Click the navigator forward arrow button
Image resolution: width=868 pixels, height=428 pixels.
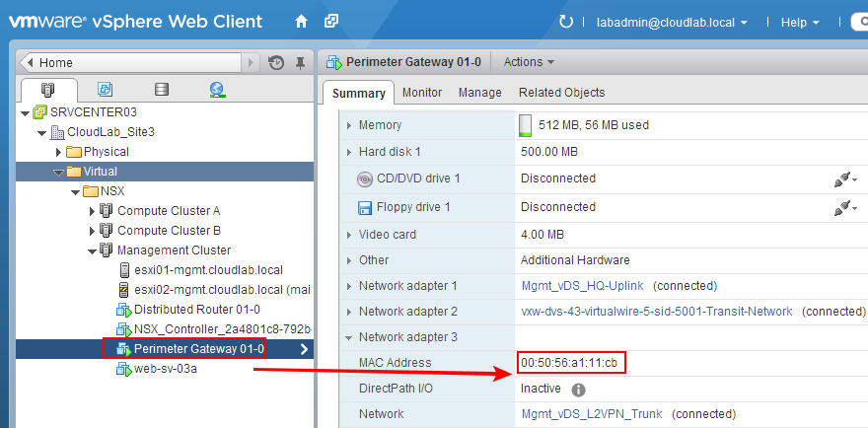251,62
